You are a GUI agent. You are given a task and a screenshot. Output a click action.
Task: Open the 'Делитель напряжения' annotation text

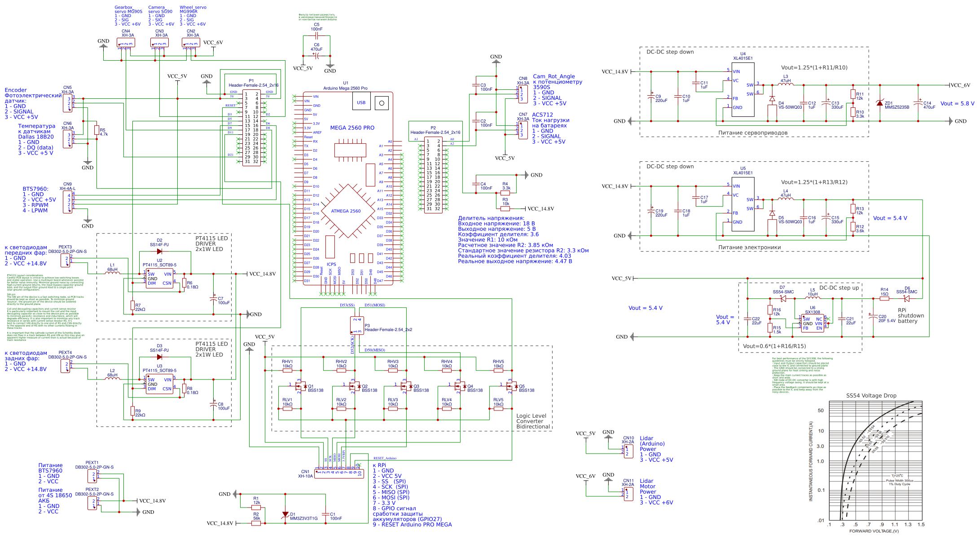(x=491, y=218)
